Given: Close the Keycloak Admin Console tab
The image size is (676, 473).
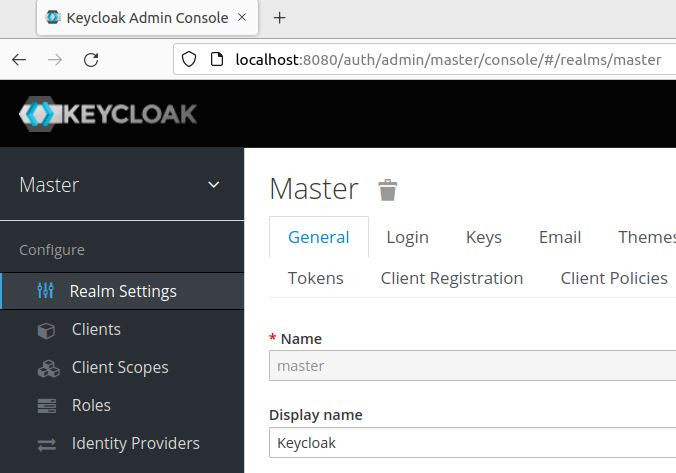Looking at the screenshot, I should click(x=242, y=17).
